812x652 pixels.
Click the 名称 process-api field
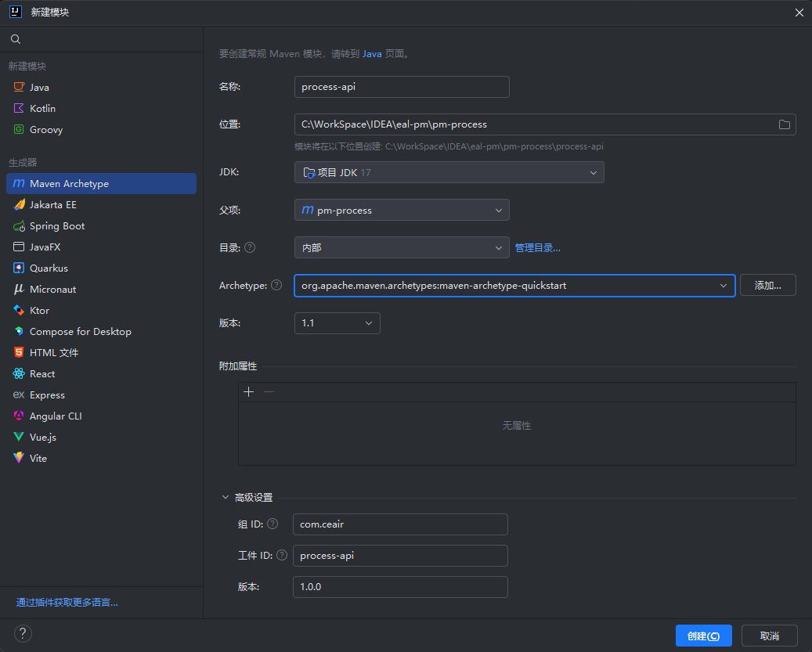pos(402,87)
